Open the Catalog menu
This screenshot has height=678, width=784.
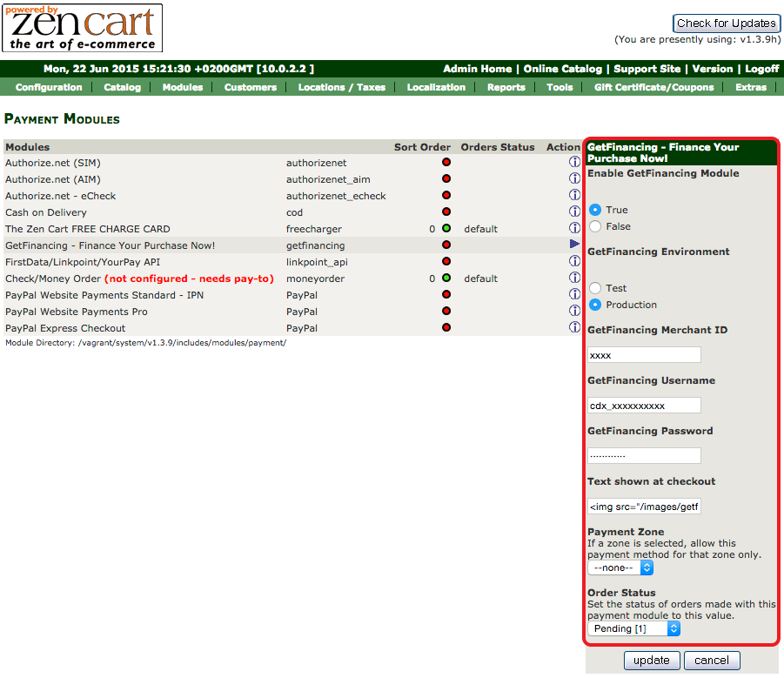pos(123,87)
